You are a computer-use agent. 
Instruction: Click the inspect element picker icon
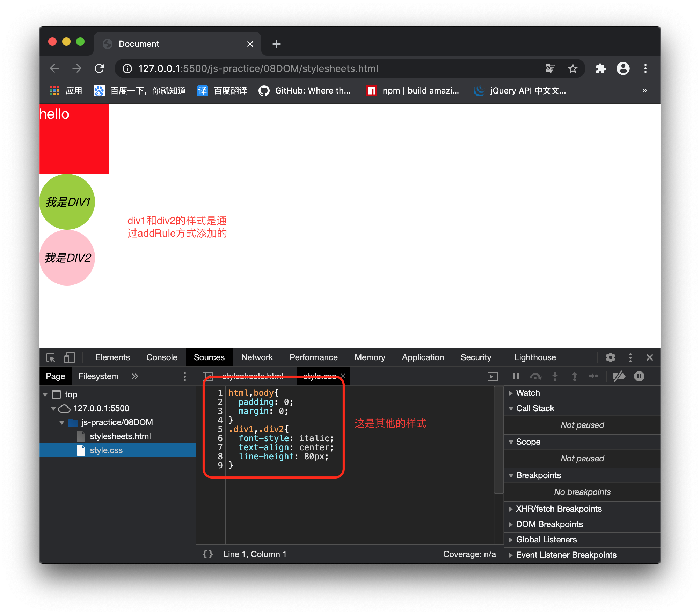tap(51, 357)
